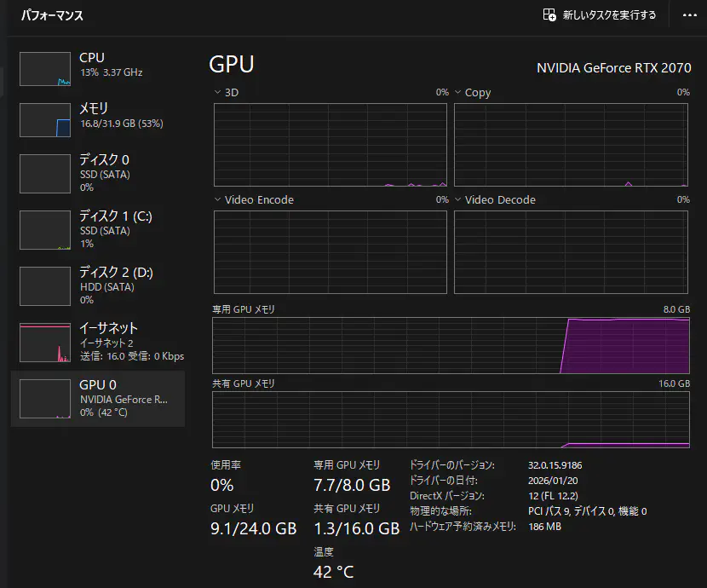This screenshot has width=707, height=588.
Task: Click the パフォーマンス page heading
Action: (x=52, y=15)
